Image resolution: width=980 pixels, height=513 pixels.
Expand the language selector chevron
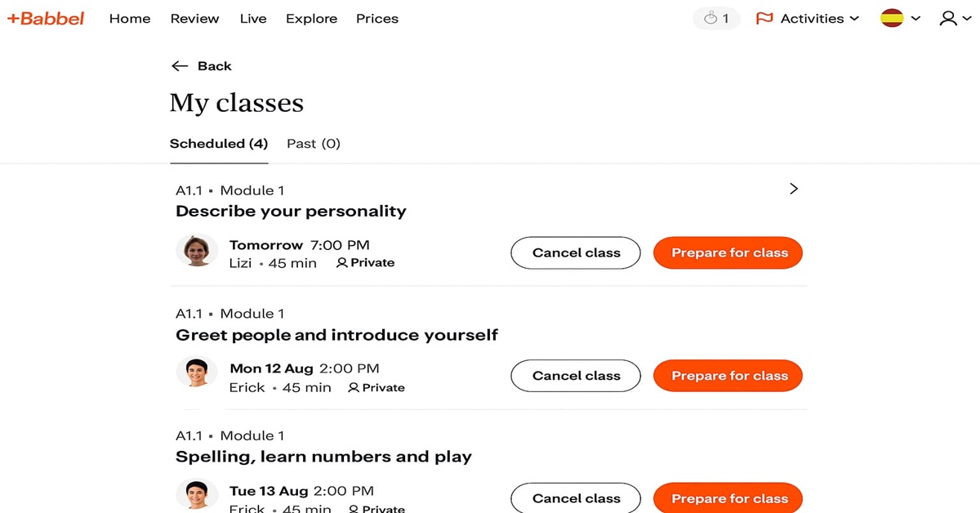[915, 18]
